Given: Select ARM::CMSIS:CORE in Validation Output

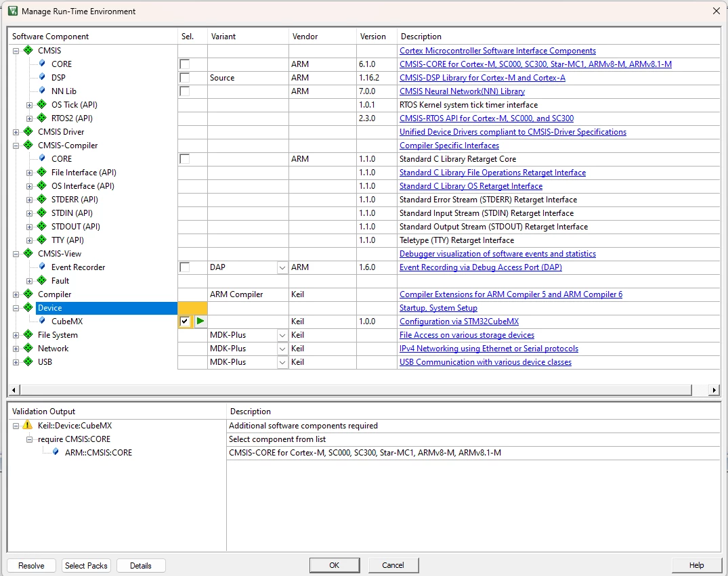Looking at the screenshot, I should (x=98, y=453).
